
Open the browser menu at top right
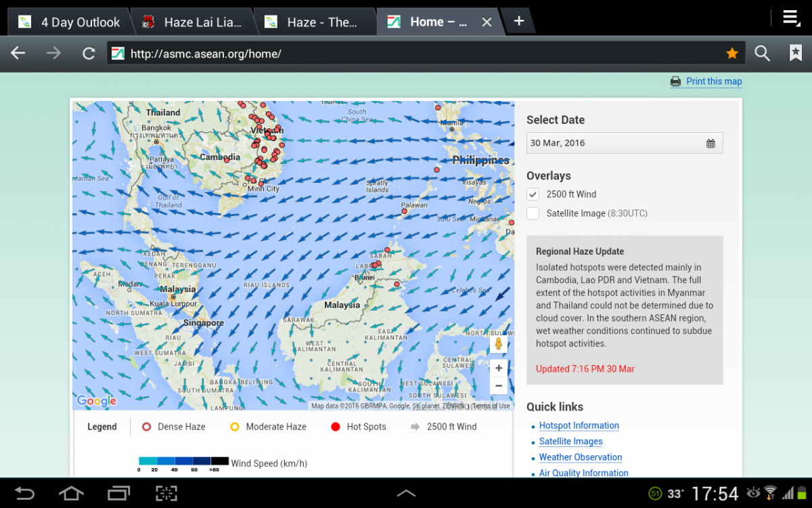coord(791,18)
